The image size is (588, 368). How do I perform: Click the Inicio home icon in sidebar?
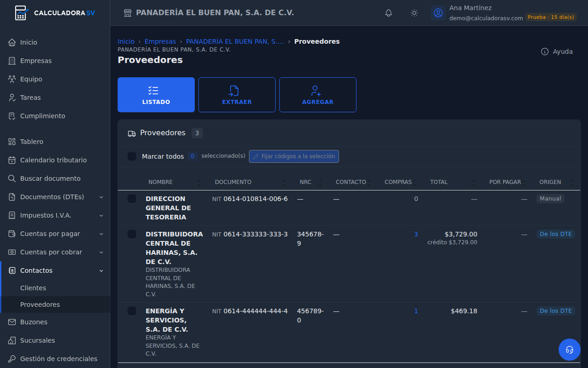coord(12,42)
